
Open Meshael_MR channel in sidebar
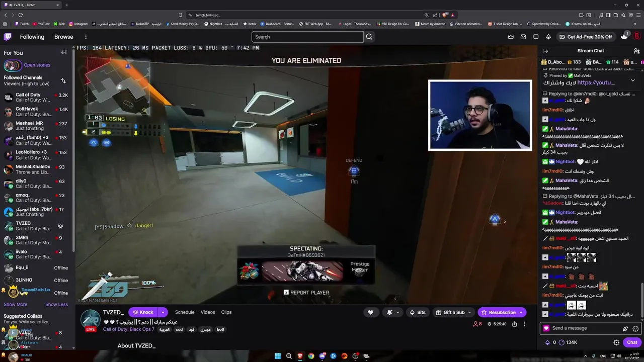tap(38, 126)
